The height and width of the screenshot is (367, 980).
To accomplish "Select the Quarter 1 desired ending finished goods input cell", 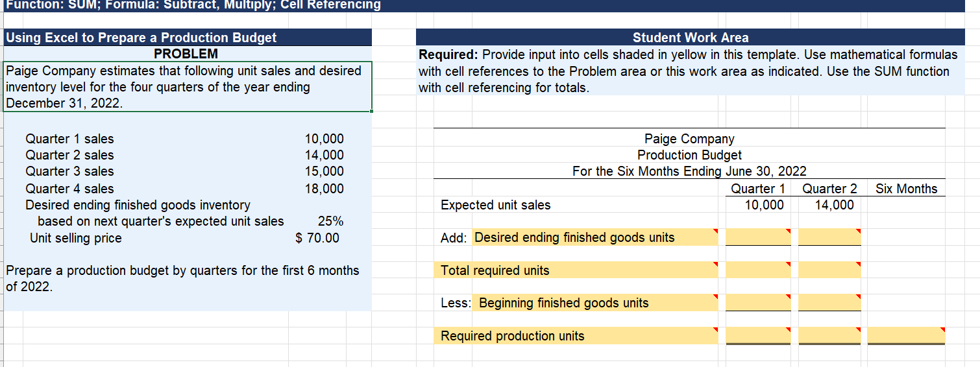I will click(x=758, y=237).
